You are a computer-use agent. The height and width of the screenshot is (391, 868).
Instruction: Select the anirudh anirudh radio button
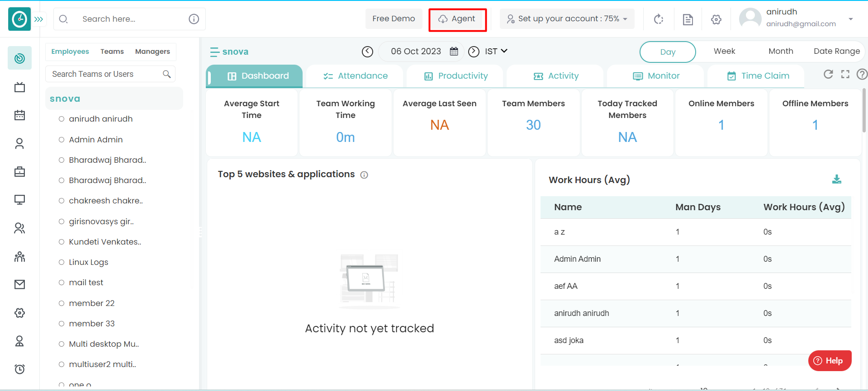[x=62, y=119]
